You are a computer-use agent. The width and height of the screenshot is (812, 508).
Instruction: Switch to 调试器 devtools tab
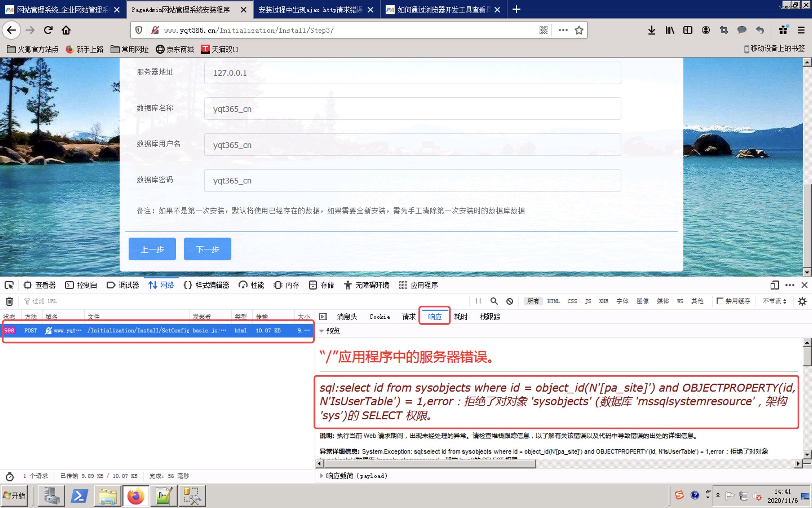pos(123,285)
